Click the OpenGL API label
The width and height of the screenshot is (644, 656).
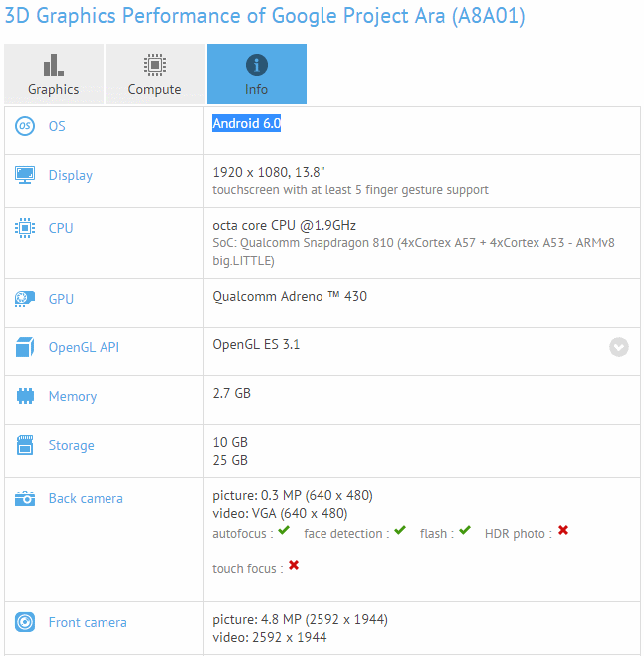coord(84,347)
